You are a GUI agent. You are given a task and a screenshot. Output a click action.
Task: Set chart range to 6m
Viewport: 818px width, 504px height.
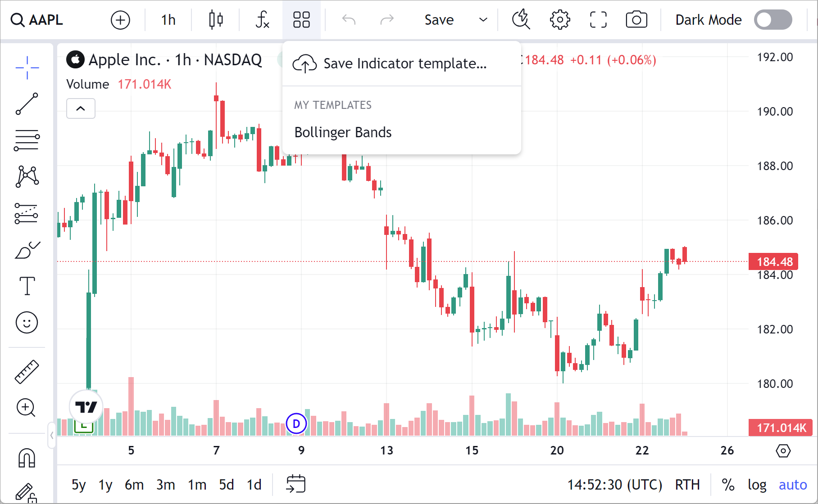tap(134, 485)
